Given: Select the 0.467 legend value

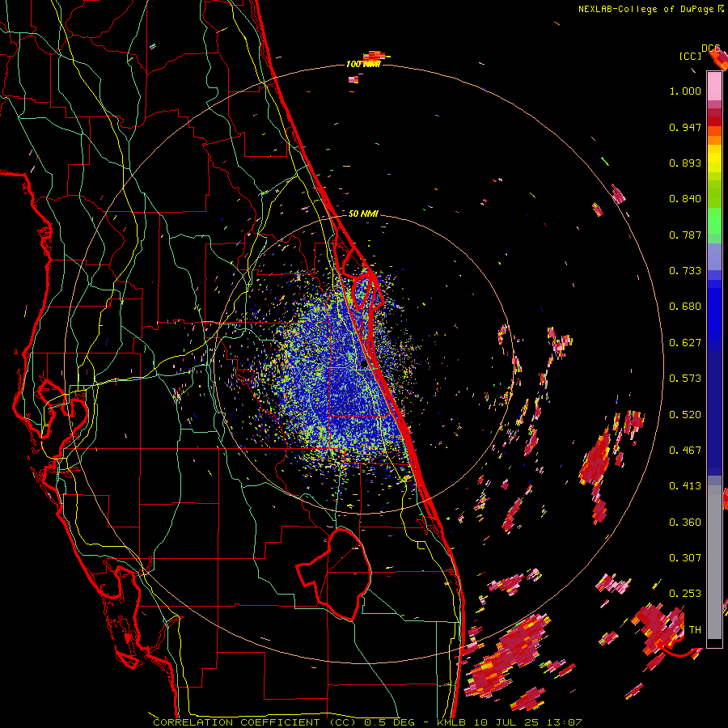Looking at the screenshot, I should [x=685, y=451].
